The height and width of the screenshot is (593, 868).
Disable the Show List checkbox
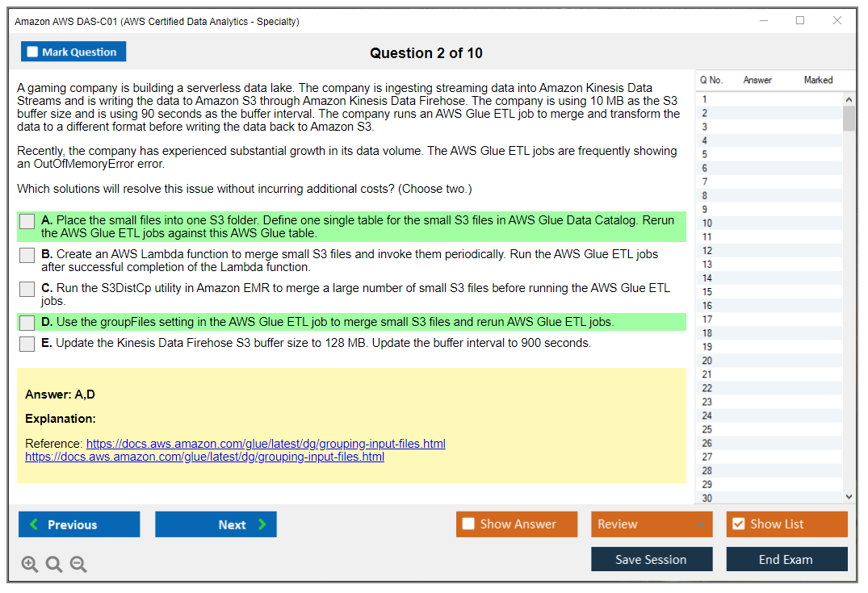pos(739,524)
